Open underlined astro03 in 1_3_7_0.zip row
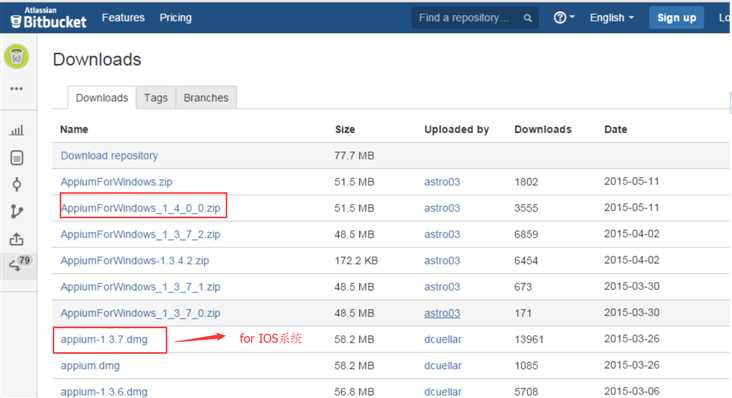 [442, 313]
